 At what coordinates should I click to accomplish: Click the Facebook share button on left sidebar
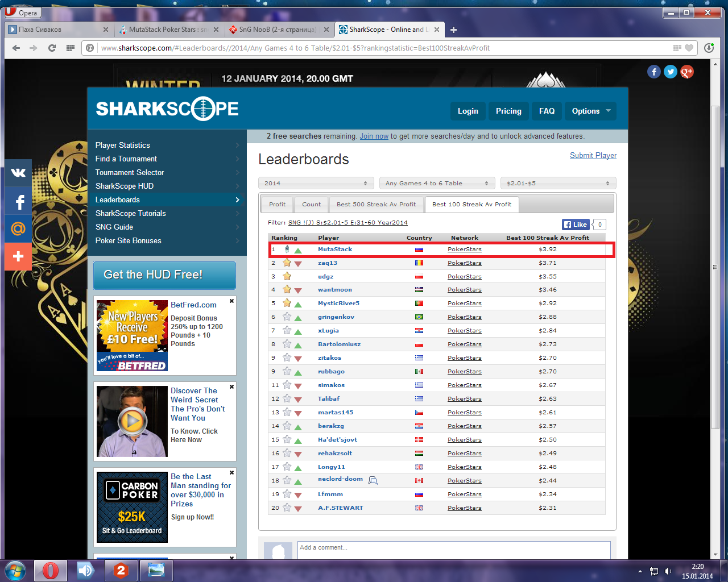(18, 201)
